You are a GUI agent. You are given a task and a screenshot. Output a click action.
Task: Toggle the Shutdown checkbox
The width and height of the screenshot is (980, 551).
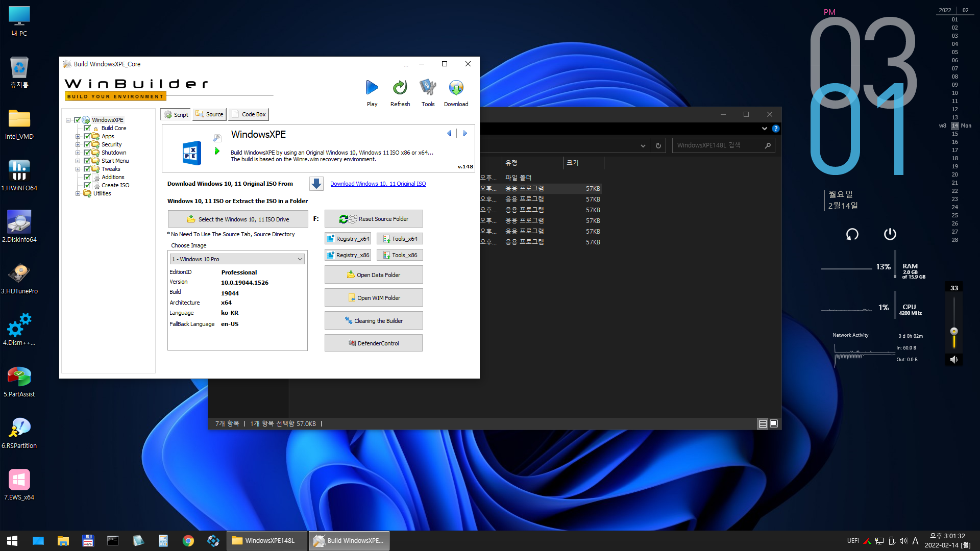[x=87, y=153]
